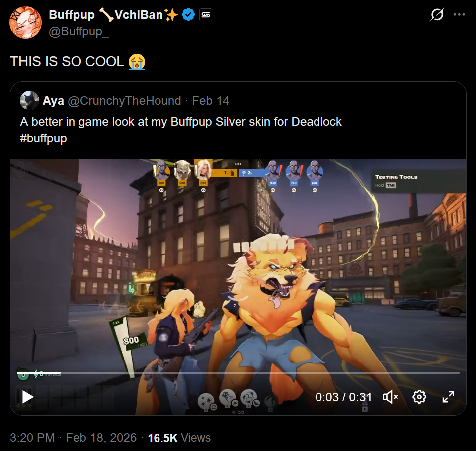Click the 3:20 PM Feb 18 timestamp
This screenshot has height=451, width=476.
pos(74,438)
